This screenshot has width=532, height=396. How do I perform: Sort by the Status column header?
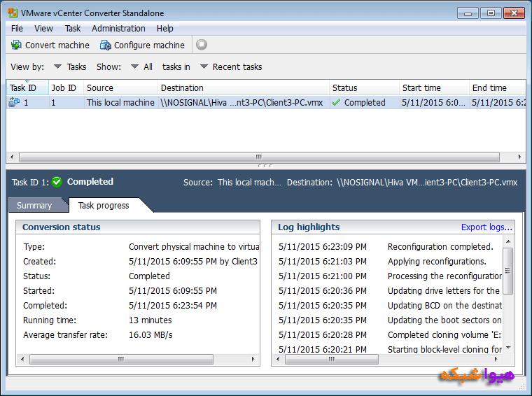(365, 88)
